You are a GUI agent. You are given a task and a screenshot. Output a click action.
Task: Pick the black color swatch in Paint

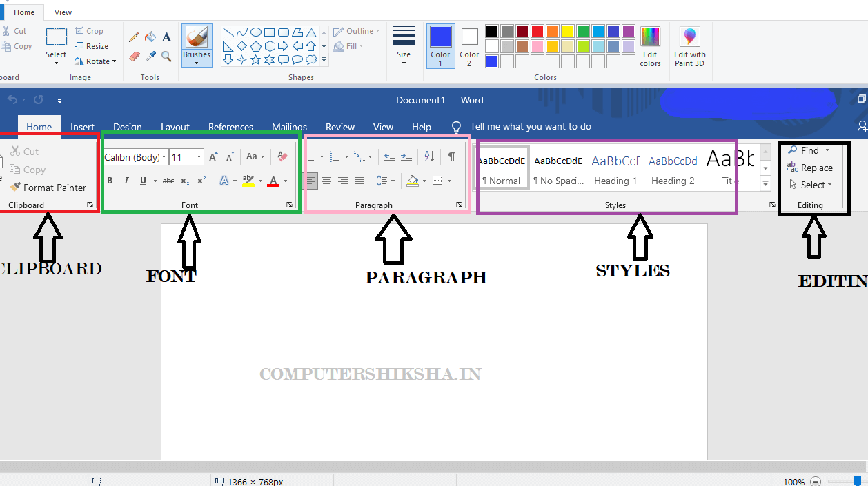(491, 31)
